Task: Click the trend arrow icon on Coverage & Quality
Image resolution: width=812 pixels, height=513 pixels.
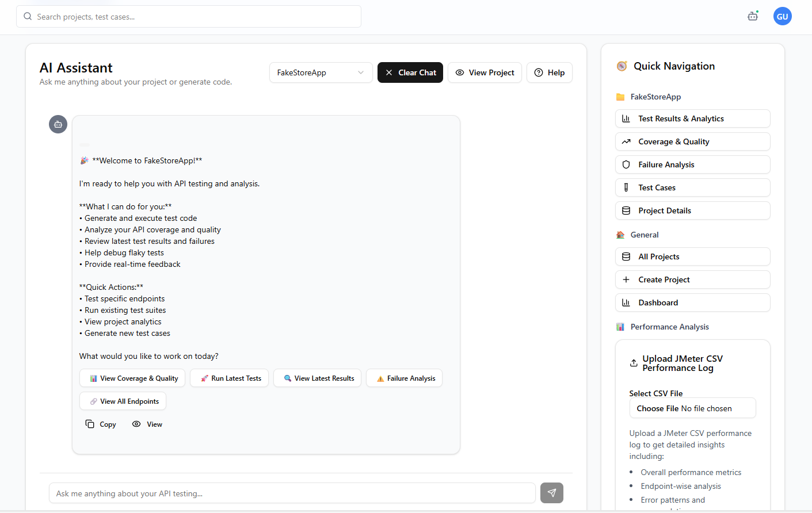Action: tap(626, 141)
